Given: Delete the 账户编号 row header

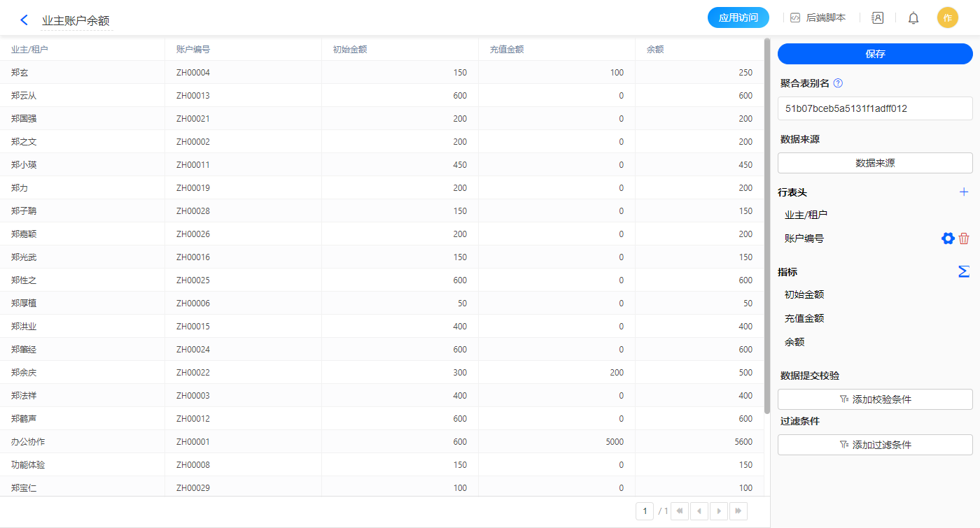Looking at the screenshot, I should point(964,238).
